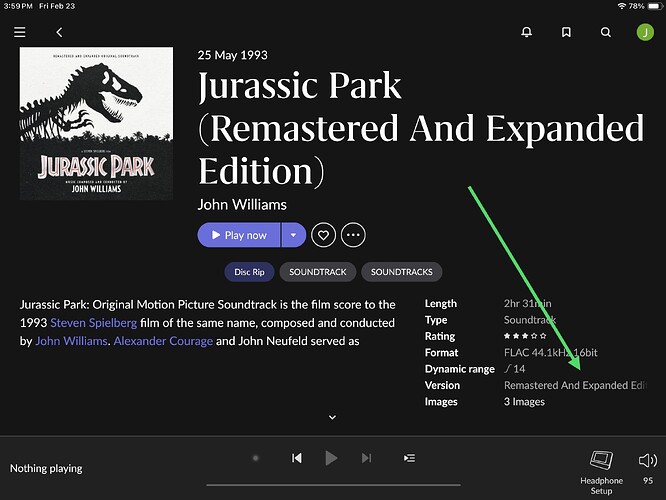
Task: Open the play queue icon
Action: pyautogui.click(x=409, y=458)
